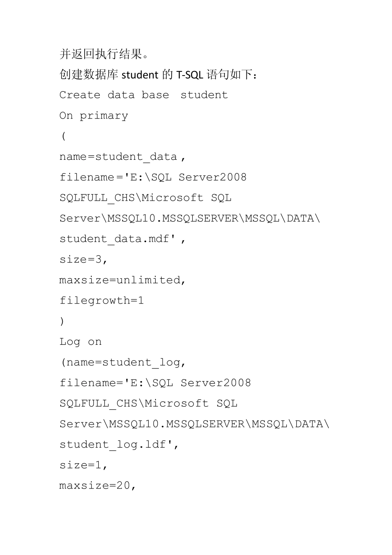Click the 'On primary' line
Screen dimensions: 392x555
(94, 116)
